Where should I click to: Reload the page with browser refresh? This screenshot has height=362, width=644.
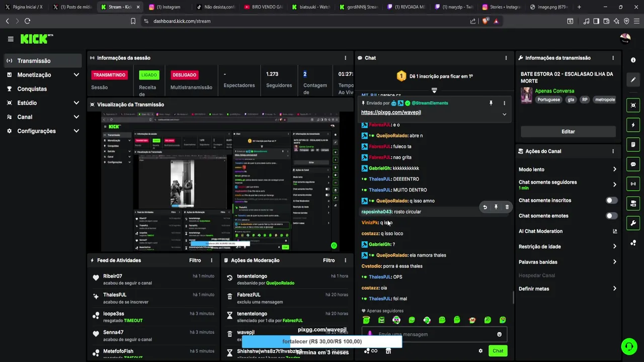(x=27, y=21)
